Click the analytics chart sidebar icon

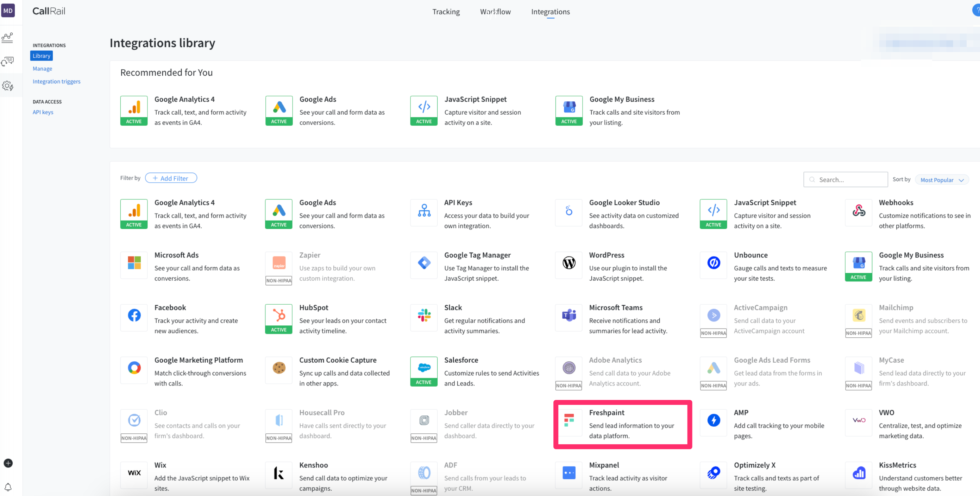click(8, 37)
